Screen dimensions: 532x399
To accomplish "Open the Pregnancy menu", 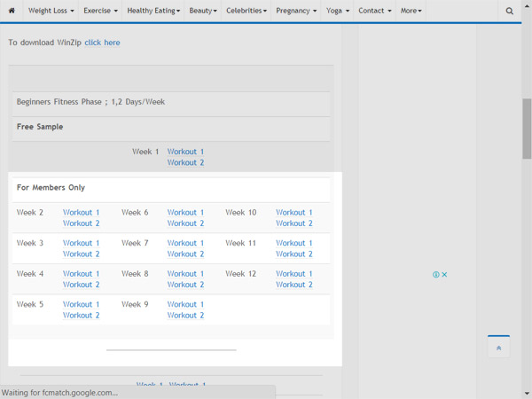I will point(296,11).
